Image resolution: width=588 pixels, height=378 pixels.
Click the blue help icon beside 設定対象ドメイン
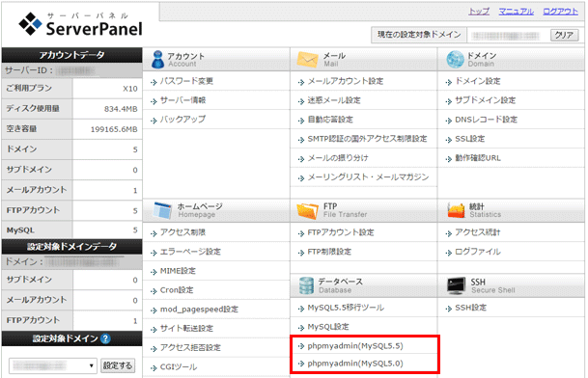click(x=106, y=338)
